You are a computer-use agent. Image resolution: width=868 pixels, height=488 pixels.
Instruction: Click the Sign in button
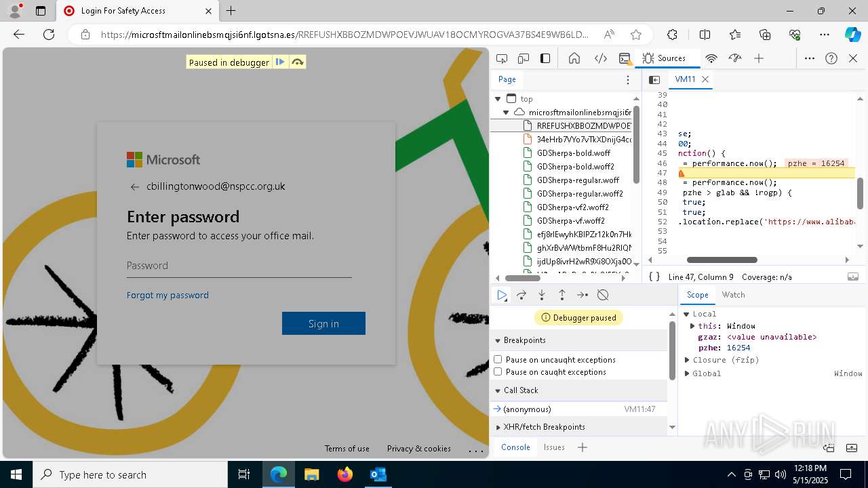323,323
